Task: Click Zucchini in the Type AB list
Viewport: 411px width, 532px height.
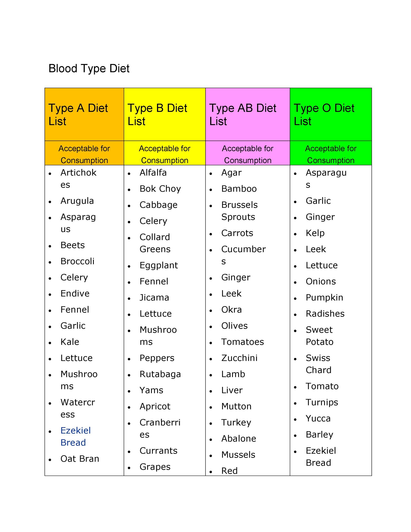Action: coord(239,358)
